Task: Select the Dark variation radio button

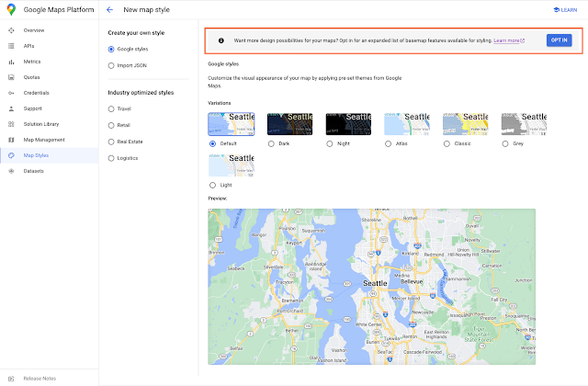Action: pos(271,143)
